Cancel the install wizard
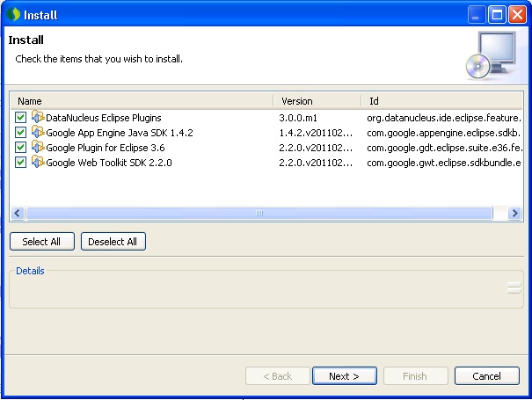532x400 pixels. coord(487,376)
